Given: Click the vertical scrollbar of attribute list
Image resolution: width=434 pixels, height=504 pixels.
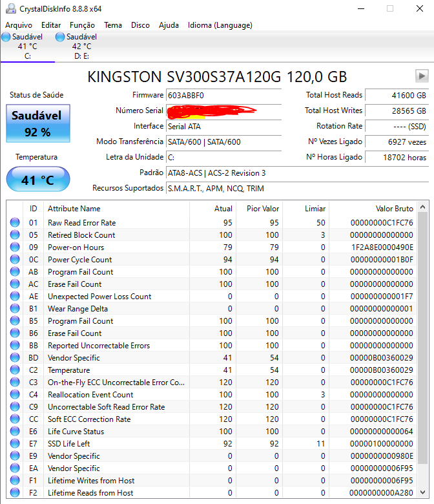Looking at the screenshot, I should click(x=423, y=336).
